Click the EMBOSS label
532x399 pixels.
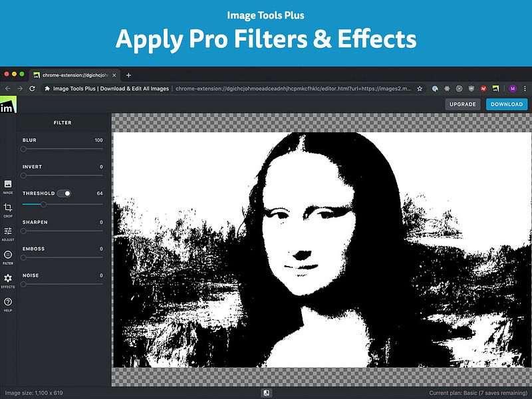pos(33,249)
